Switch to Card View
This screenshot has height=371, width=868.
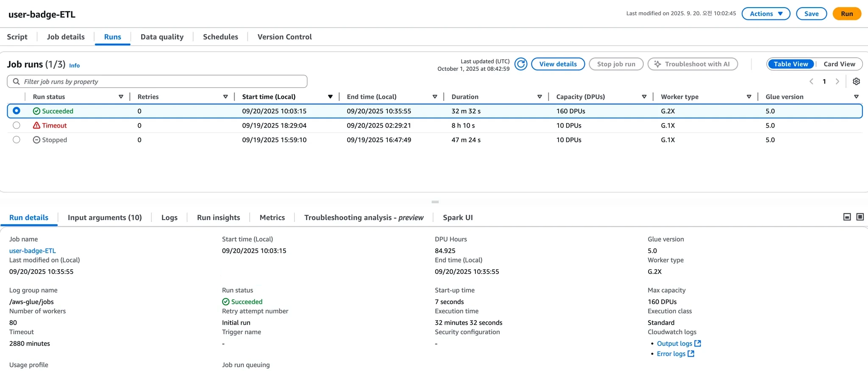[x=839, y=64]
